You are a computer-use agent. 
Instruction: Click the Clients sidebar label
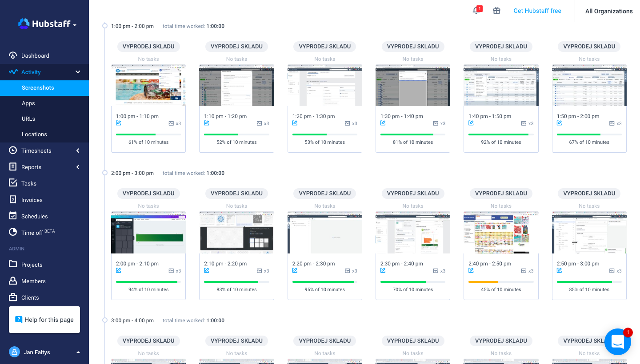(x=30, y=297)
